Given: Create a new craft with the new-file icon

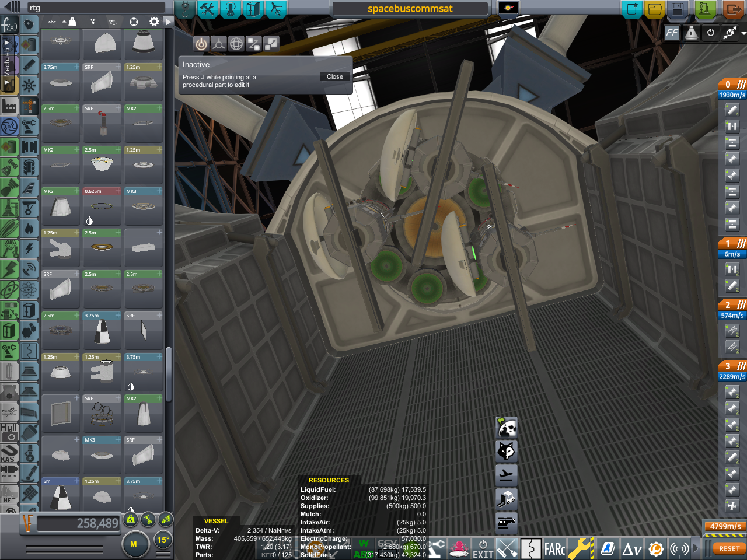Looking at the screenshot, I should (x=631, y=9).
